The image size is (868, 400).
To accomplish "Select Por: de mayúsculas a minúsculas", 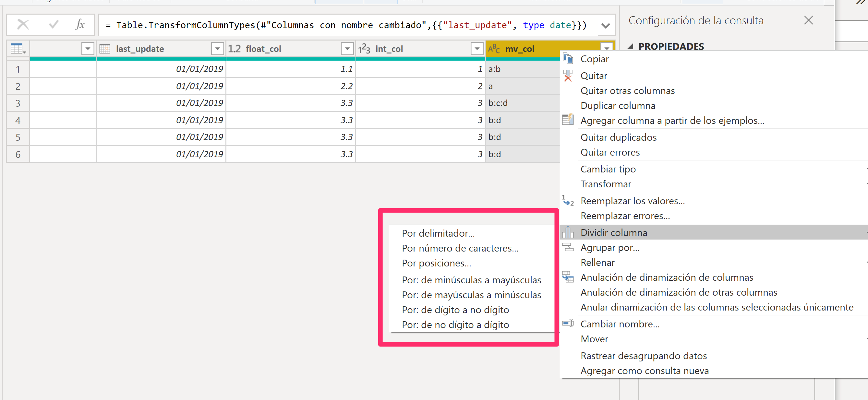I will (x=472, y=295).
